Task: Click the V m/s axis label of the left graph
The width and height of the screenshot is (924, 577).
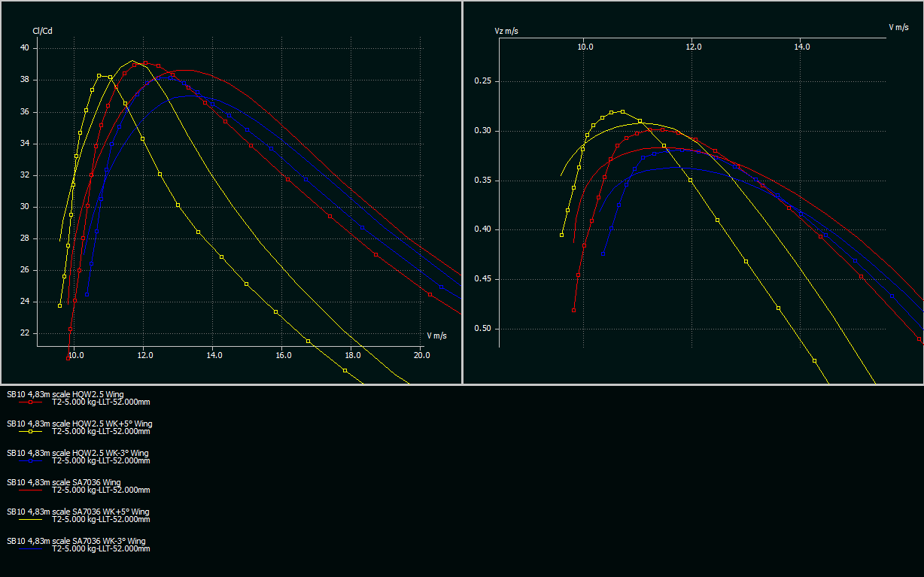Action: (436, 336)
